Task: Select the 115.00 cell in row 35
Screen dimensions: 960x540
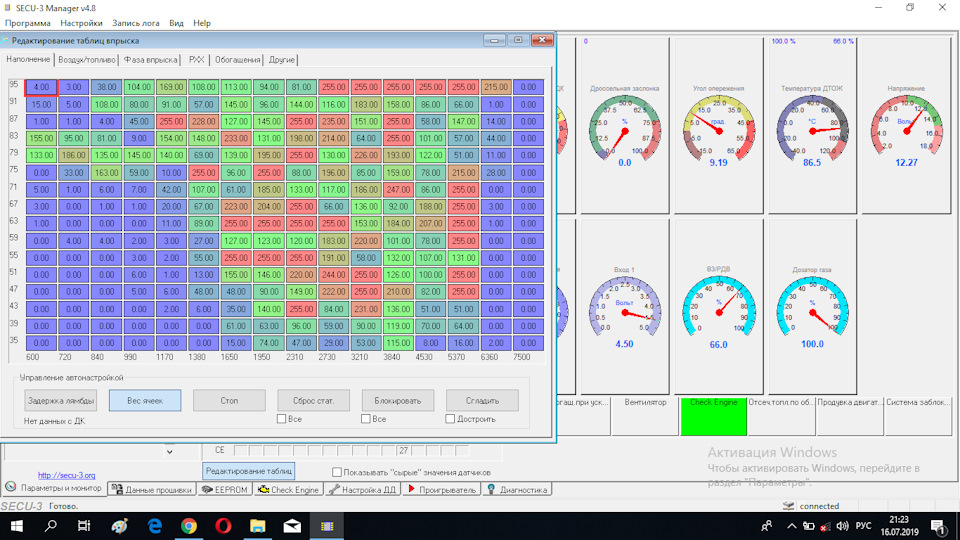Action: [x=398, y=343]
